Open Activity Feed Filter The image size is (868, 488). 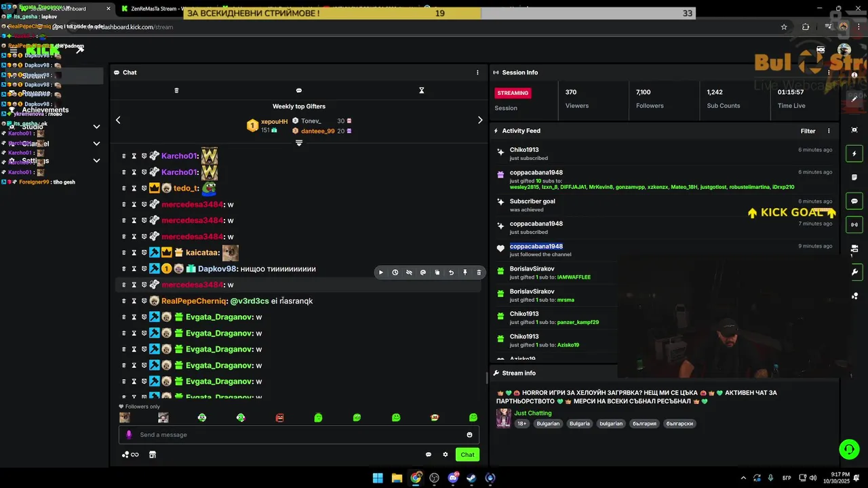(x=808, y=131)
